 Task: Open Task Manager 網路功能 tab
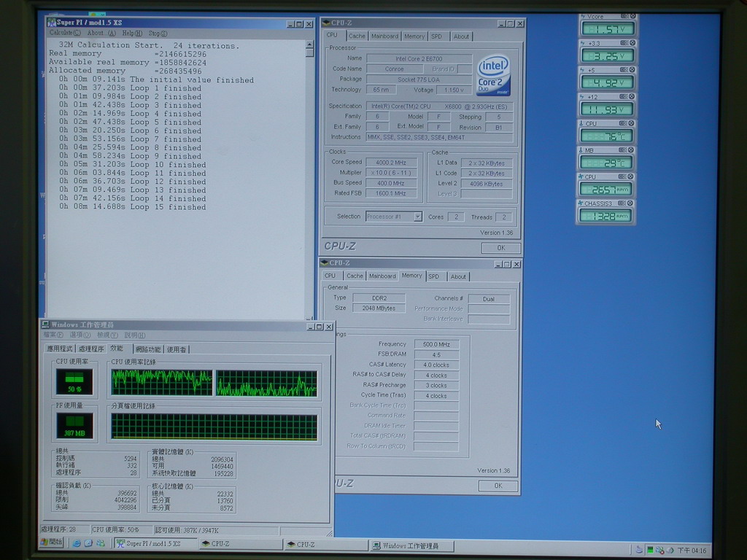pos(148,349)
